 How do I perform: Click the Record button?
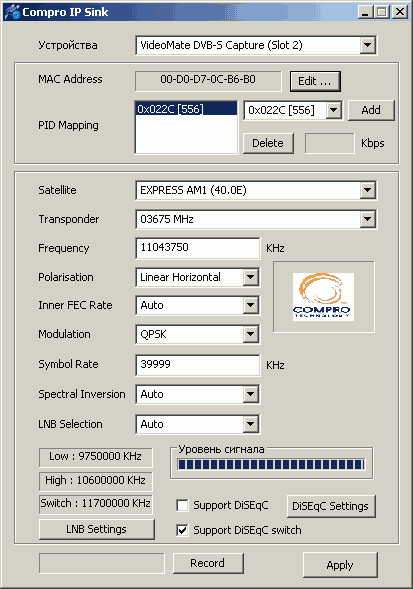pyautogui.click(x=208, y=563)
